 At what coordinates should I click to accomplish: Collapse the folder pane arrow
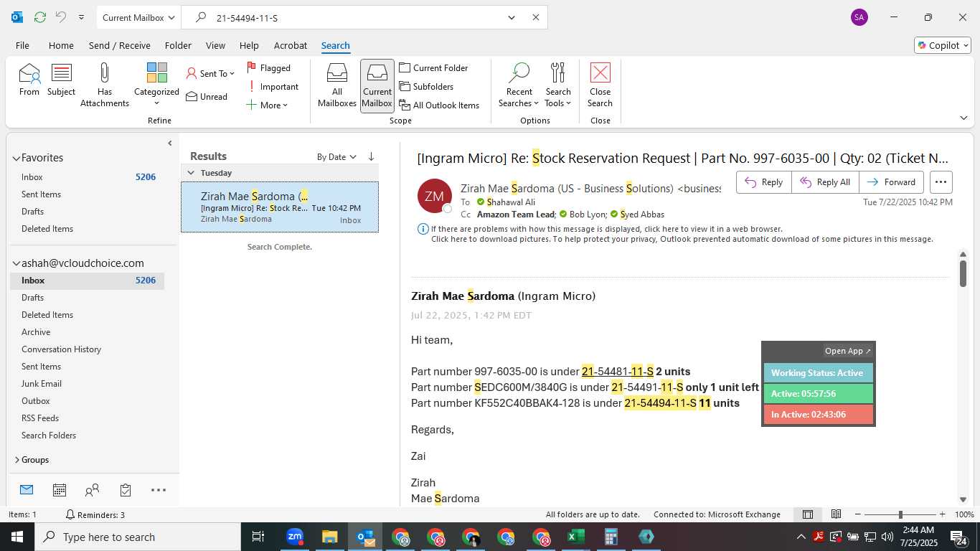pos(170,143)
